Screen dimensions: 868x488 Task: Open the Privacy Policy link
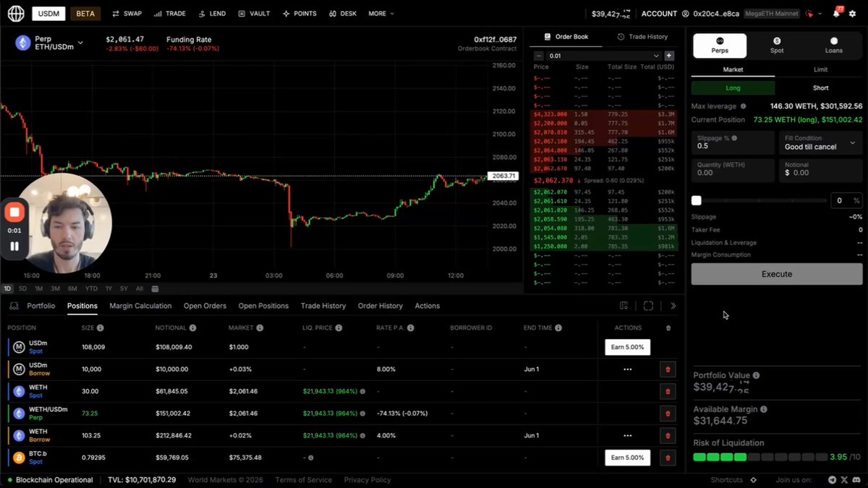(x=367, y=480)
